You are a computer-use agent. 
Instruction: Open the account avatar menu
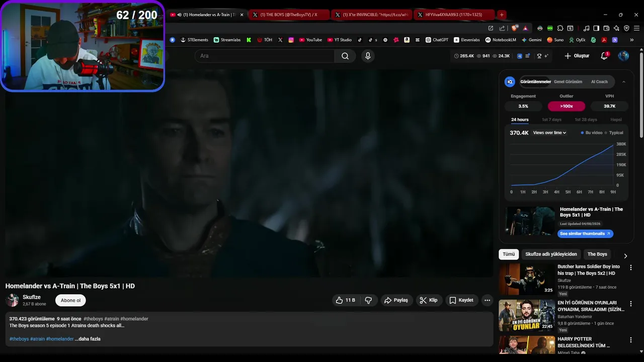[623, 56]
